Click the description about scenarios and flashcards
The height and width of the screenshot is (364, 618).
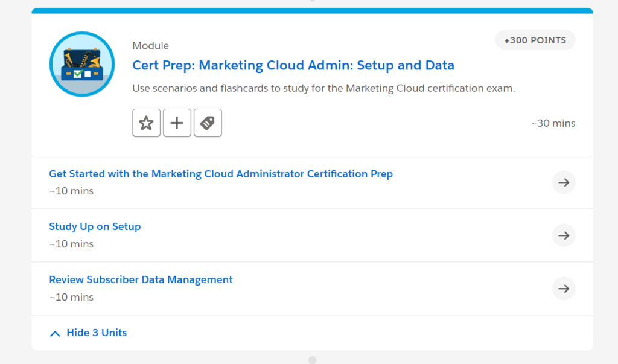[323, 88]
